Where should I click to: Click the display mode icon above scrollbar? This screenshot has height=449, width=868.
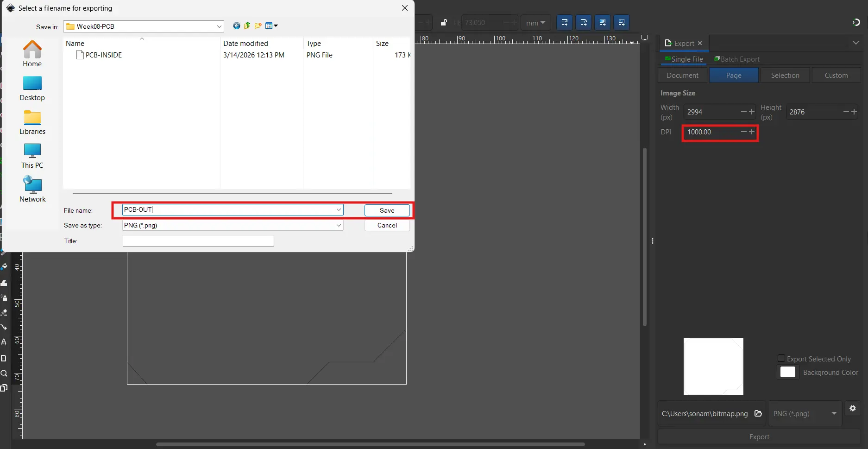[645, 38]
